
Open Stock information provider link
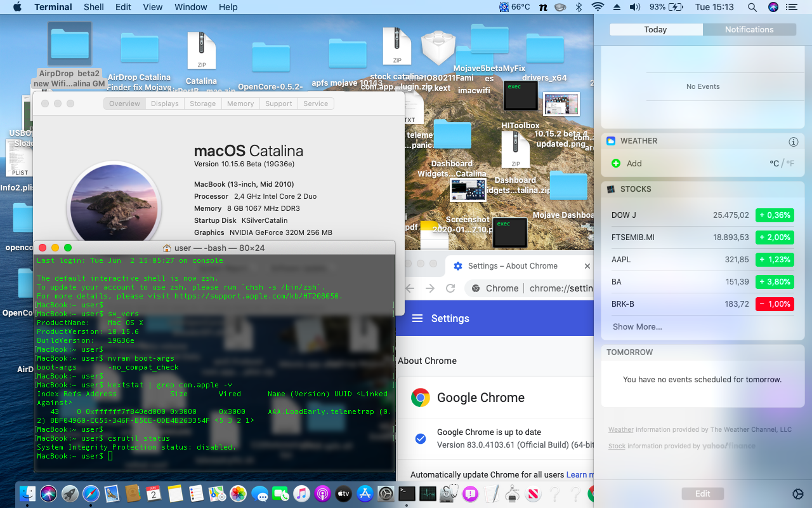617,446
